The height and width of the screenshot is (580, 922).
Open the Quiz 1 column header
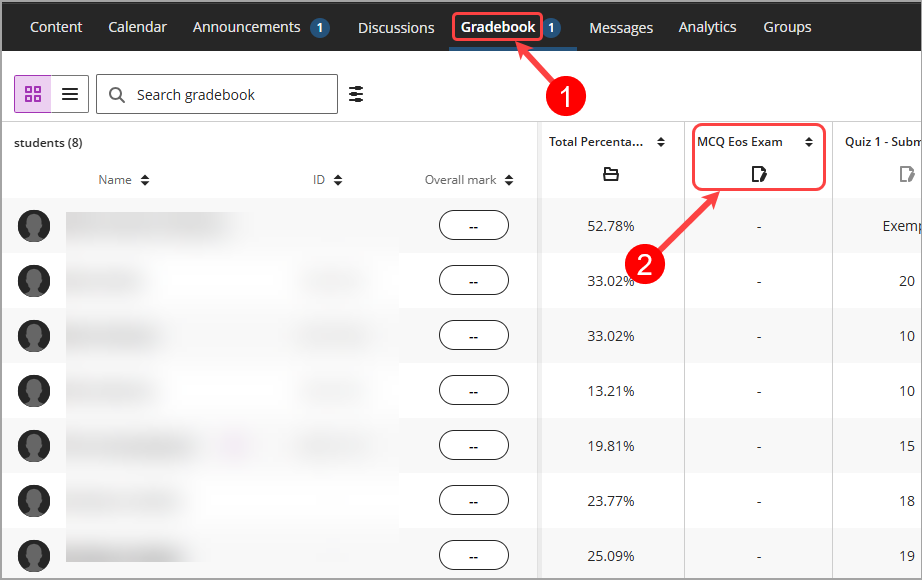tap(883, 142)
